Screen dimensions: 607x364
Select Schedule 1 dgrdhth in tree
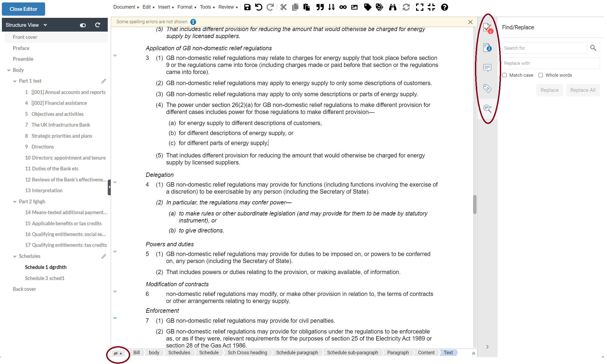[46, 267]
